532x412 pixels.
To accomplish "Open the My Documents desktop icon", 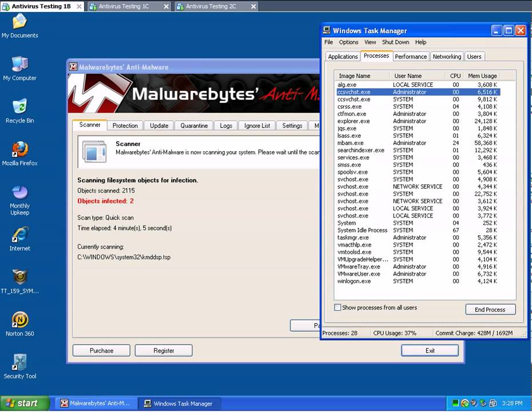I will tap(19, 26).
